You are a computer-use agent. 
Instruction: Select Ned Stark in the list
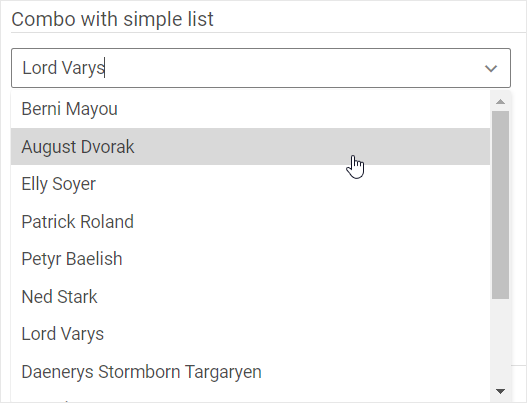pos(250,296)
